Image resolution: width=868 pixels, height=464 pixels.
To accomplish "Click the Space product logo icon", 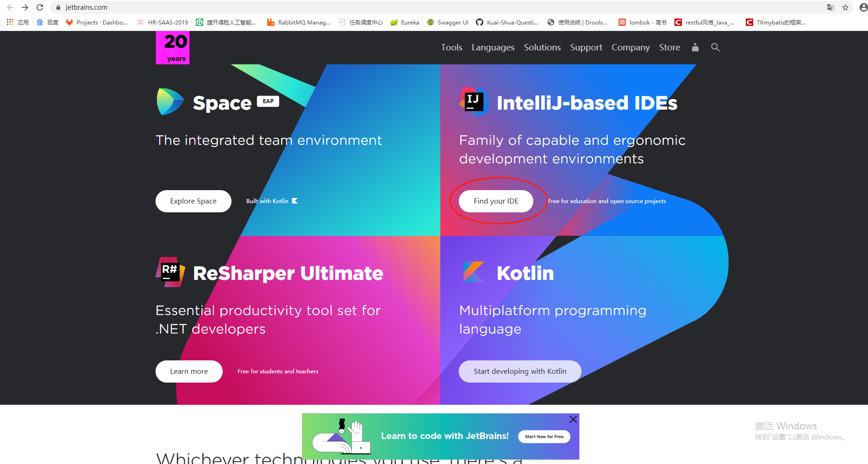I will point(170,102).
